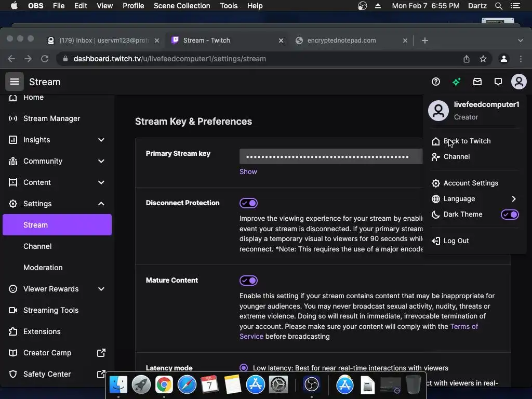Show the Primary Stream key
The image size is (532, 399).
pyautogui.click(x=248, y=171)
